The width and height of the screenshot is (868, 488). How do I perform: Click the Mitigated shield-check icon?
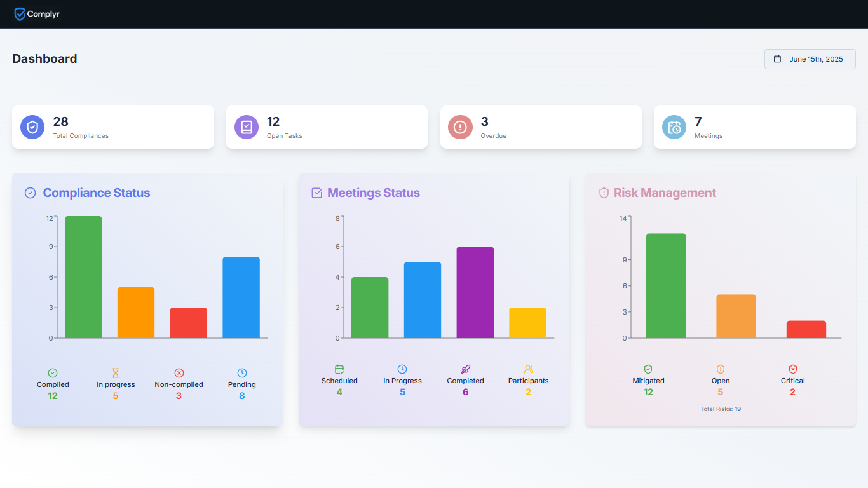[x=648, y=369]
